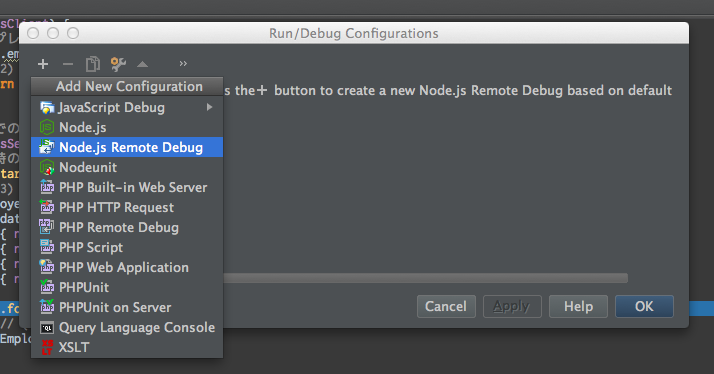Choose JavaScript Debug configuration type
This screenshot has height=374, width=714.
point(127,107)
